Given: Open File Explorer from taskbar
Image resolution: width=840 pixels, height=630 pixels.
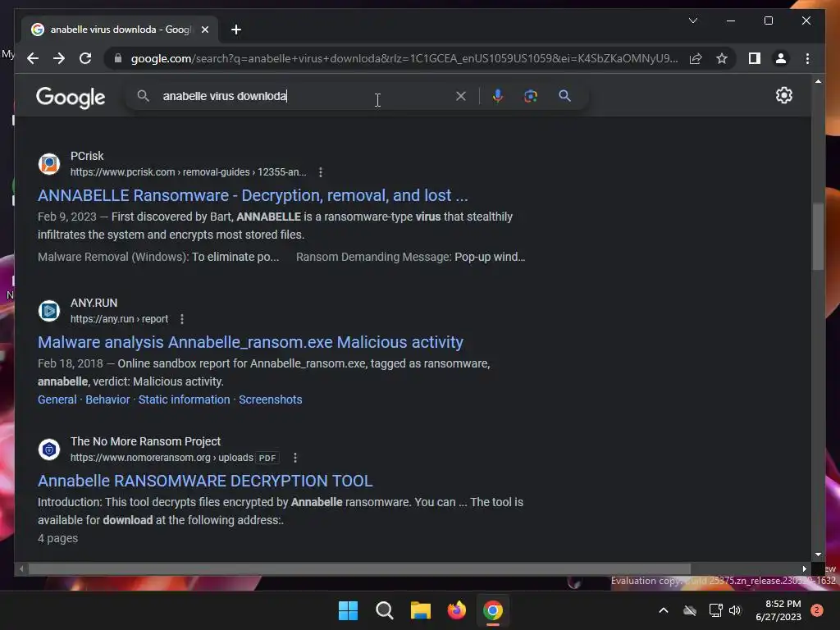Looking at the screenshot, I should tap(421, 610).
